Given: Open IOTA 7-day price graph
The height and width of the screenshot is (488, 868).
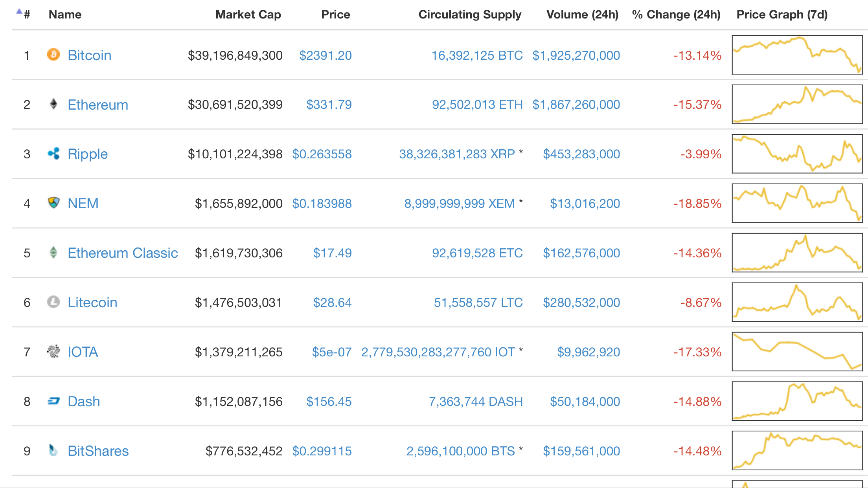Looking at the screenshot, I should coord(797,352).
